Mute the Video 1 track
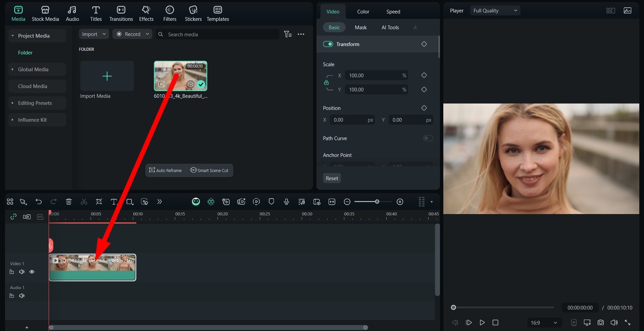The image size is (644, 331). click(22, 272)
